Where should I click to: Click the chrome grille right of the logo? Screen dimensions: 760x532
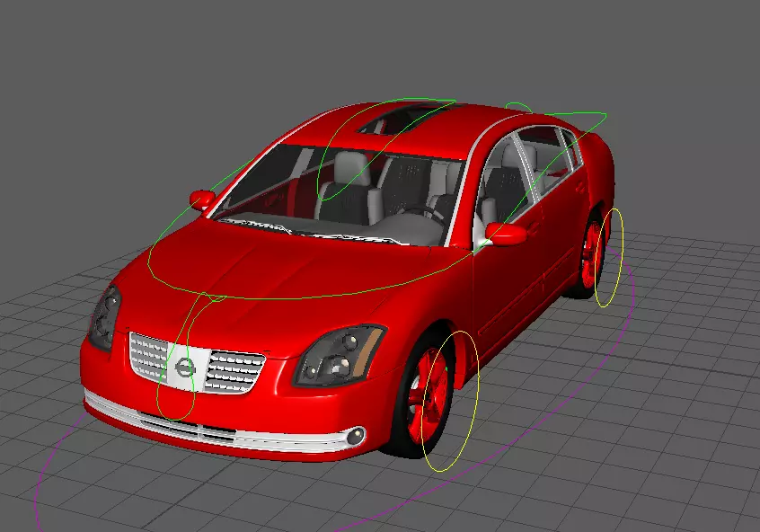235,371
